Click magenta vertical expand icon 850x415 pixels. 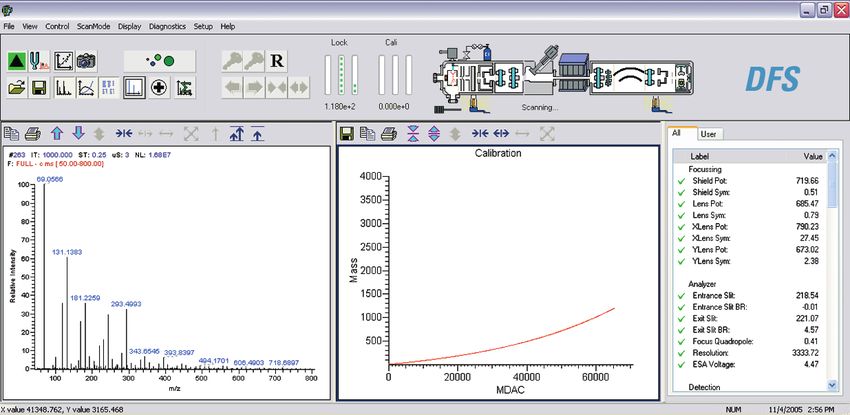[434, 133]
